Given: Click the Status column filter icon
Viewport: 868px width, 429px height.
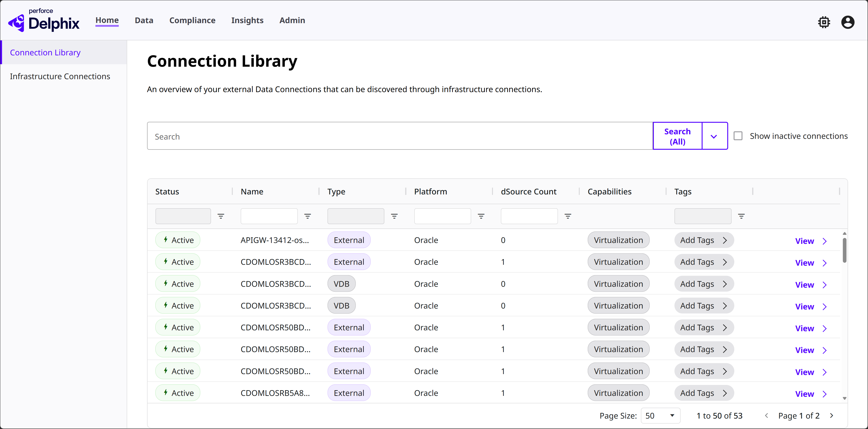Looking at the screenshot, I should tap(221, 216).
